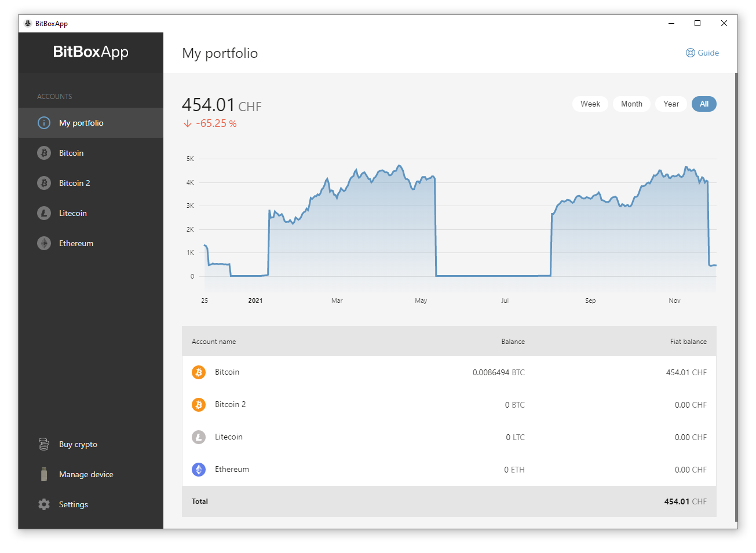Click the Ethereum icon in the sidebar
Screen dimensions: 756x553
point(44,243)
